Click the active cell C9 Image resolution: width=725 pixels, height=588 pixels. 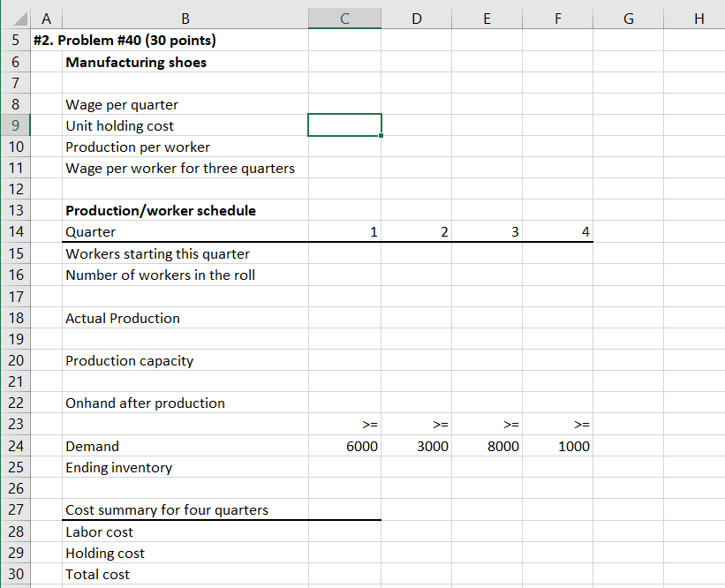pos(345,125)
